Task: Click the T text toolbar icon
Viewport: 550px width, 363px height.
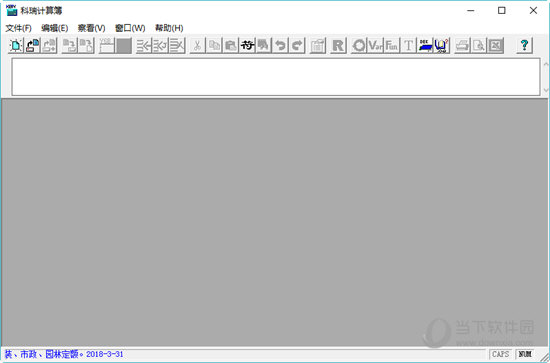Action: 408,46
